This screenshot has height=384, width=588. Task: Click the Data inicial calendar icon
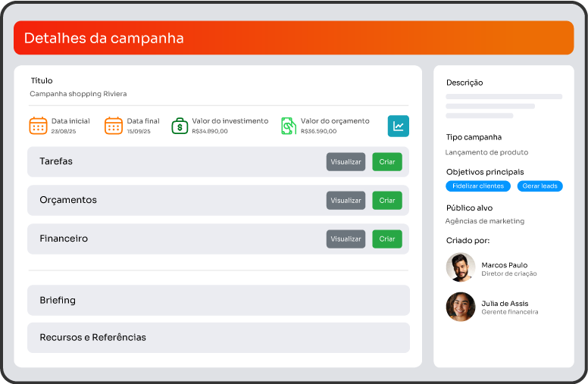click(38, 126)
